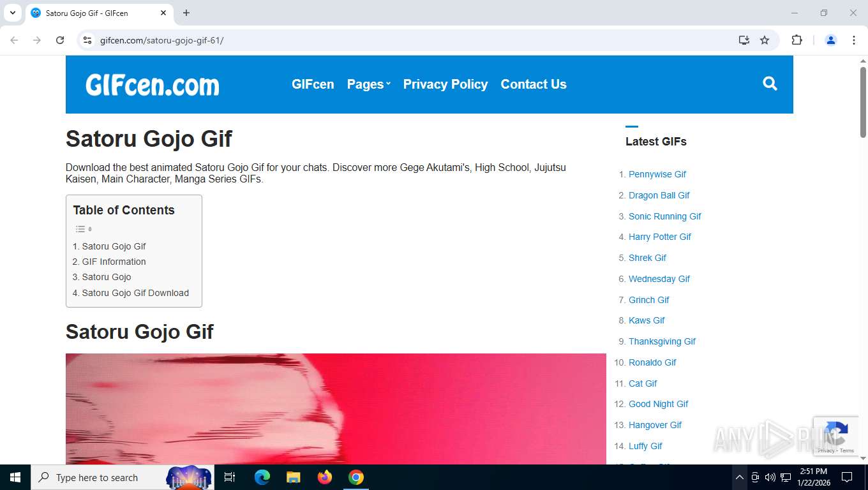This screenshot has height=490, width=868.
Task: Bookmark this page with star icon
Action: tap(765, 40)
